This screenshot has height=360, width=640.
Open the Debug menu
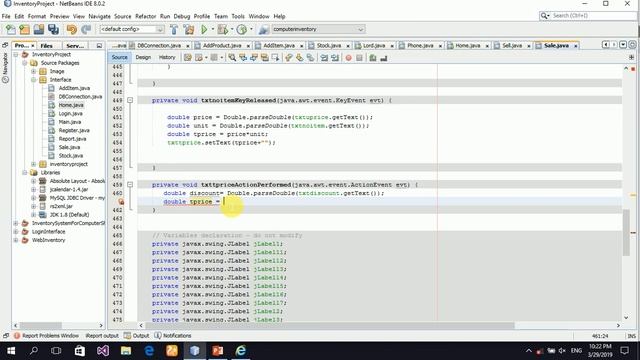tap(182, 16)
